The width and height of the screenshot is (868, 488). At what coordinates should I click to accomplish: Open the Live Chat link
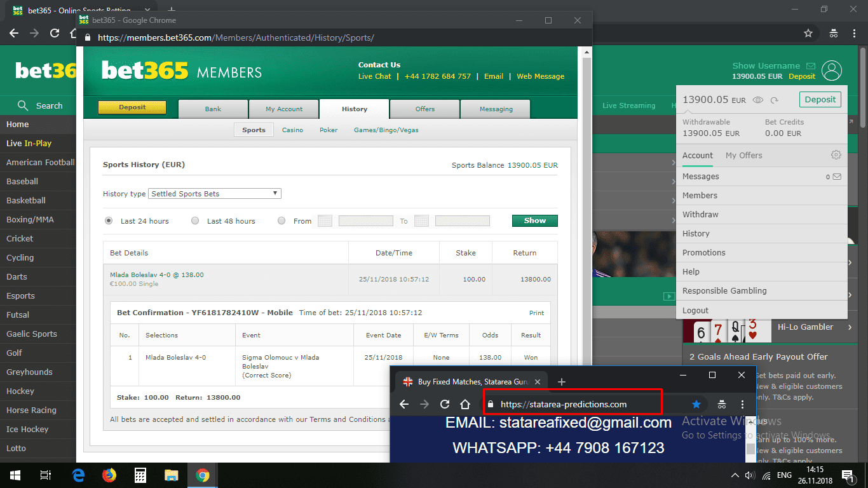(x=375, y=76)
